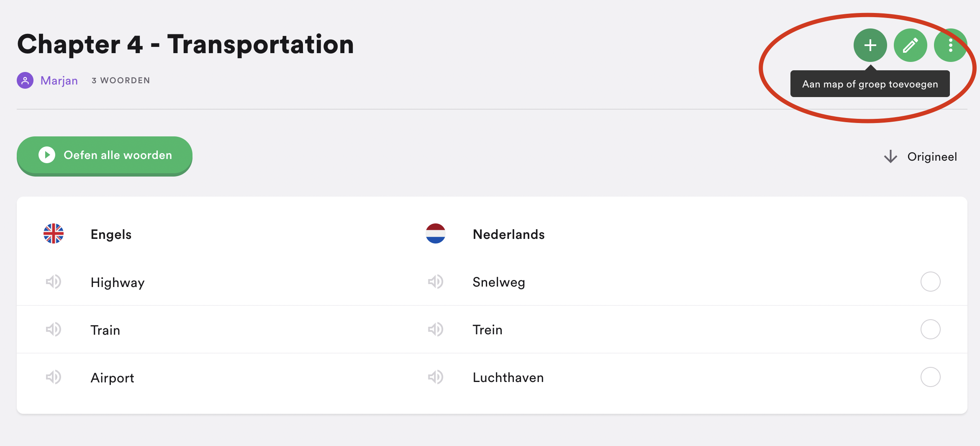Open the Engels column header

110,234
